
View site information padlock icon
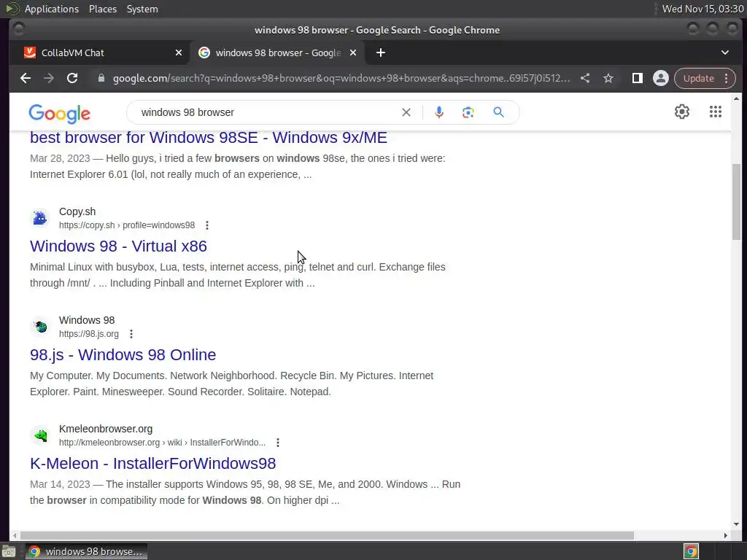click(101, 78)
